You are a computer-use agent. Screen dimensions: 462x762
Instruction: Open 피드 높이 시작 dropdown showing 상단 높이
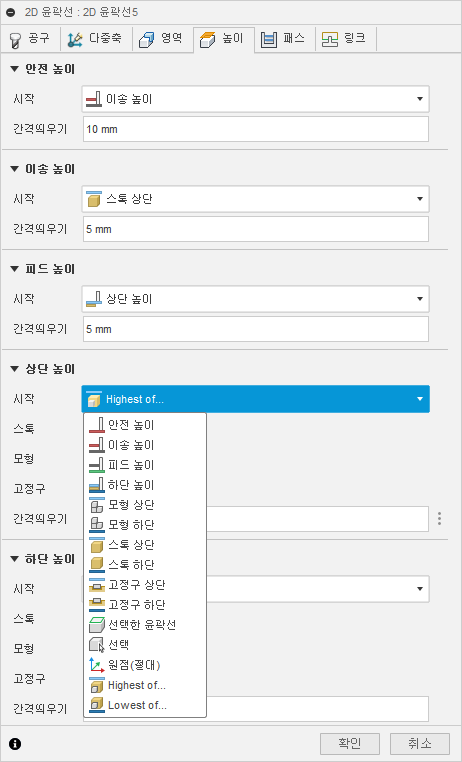coord(256,299)
